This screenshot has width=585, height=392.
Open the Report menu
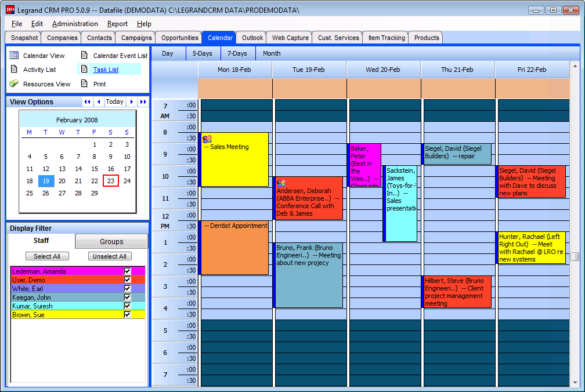117,24
